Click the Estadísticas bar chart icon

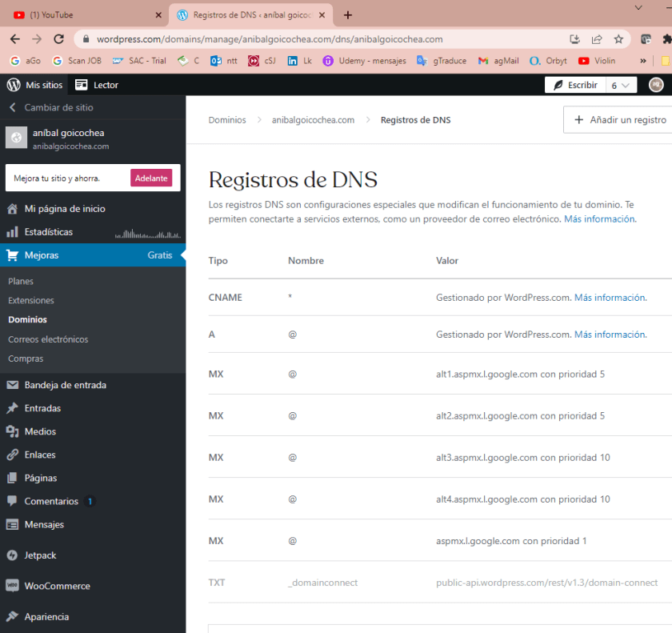tap(12, 232)
